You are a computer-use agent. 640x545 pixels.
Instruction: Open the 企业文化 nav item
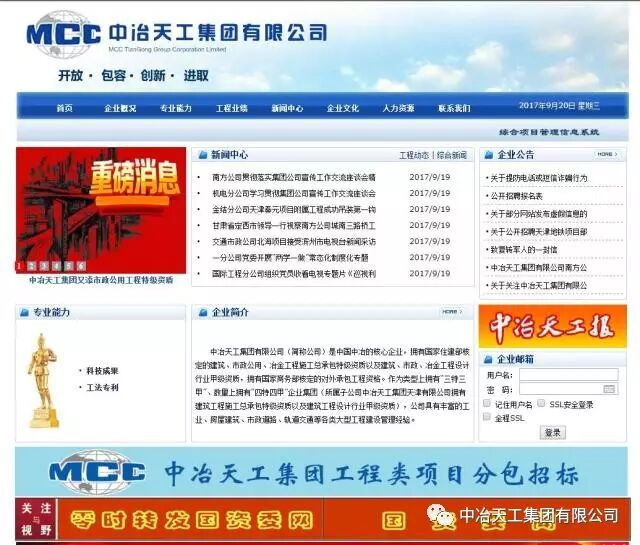(343, 108)
